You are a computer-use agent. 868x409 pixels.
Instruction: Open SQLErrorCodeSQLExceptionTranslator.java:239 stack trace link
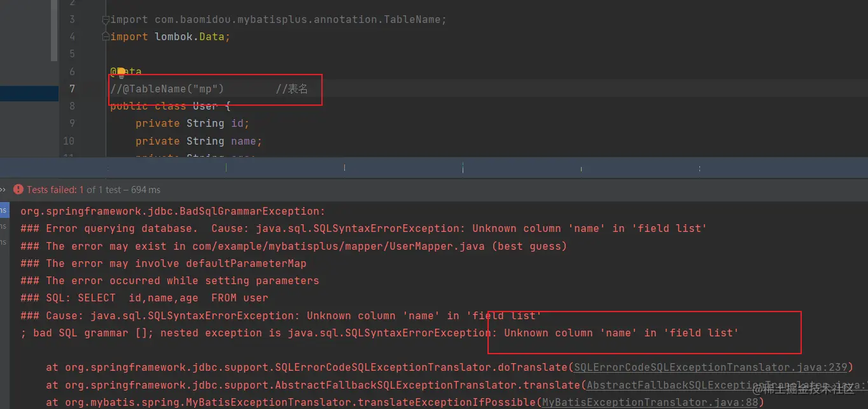pos(711,367)
